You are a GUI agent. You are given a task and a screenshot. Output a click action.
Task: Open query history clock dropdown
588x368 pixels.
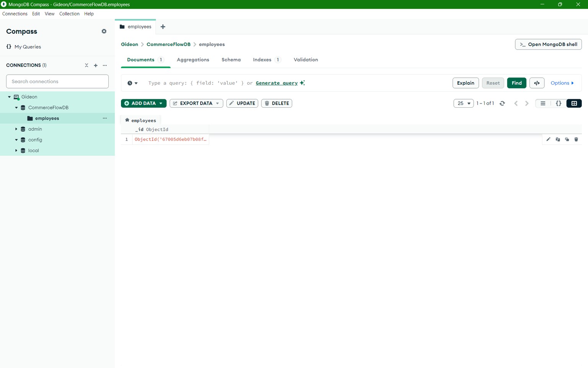pyautogui.click(x=132, y=83)
